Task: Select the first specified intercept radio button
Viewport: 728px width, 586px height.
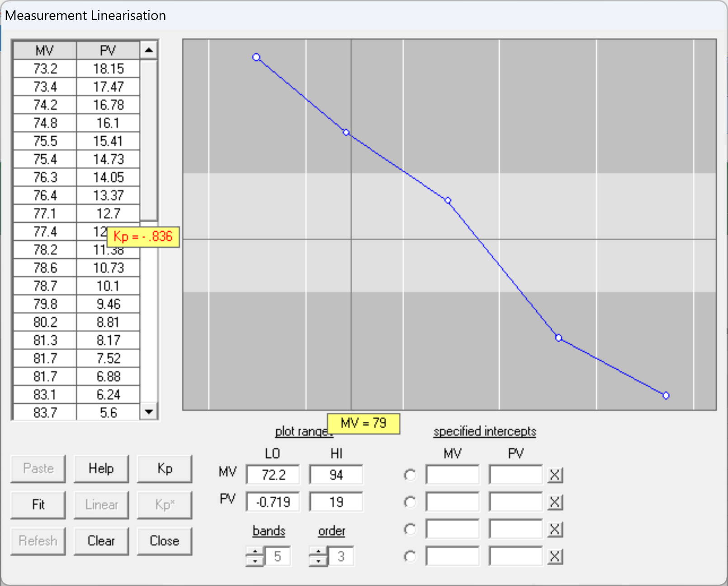Action: 410,475
